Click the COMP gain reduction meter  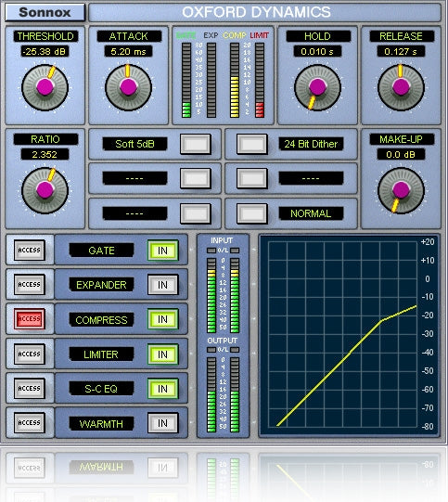click(x=235, y=80)
